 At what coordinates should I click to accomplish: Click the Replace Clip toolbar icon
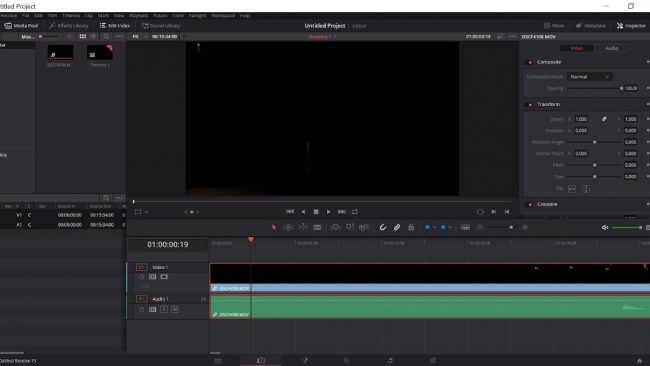364,227
